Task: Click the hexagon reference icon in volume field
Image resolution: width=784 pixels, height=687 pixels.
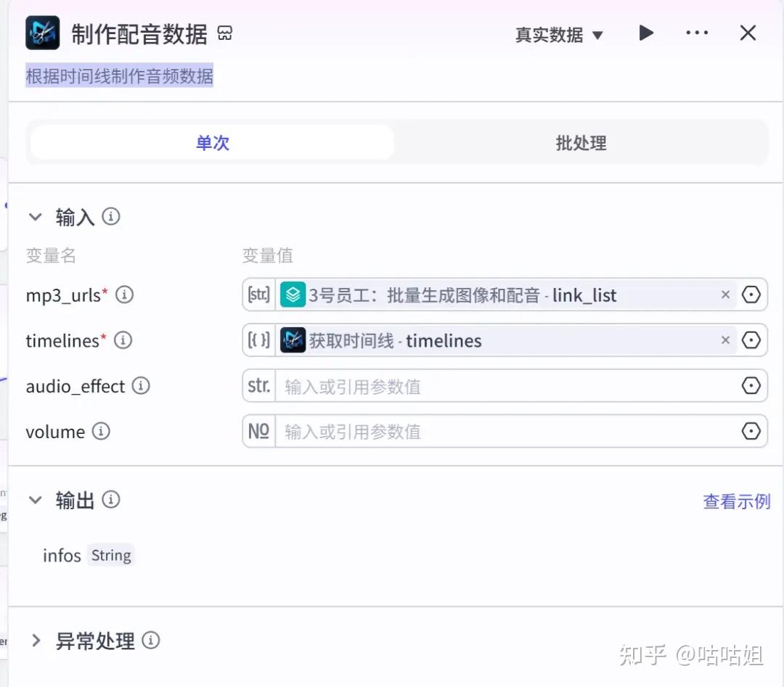Action: click(751, 432)
